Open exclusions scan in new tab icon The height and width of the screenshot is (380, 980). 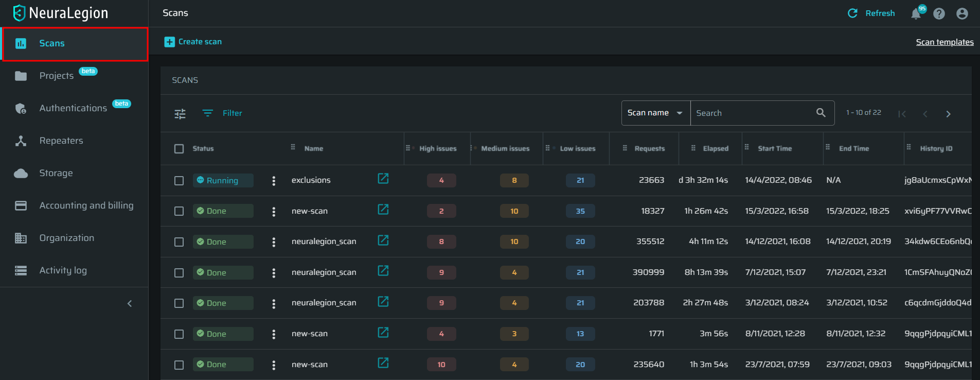click(383, 179)
